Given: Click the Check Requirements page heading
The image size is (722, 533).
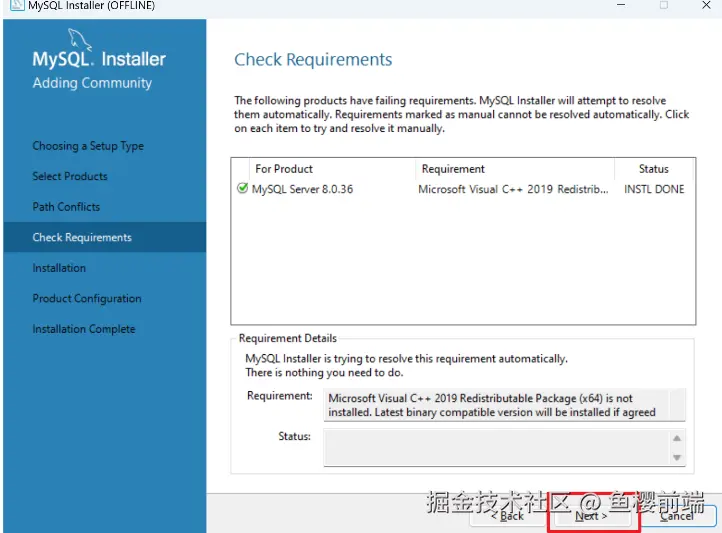Looking at the screenshot, I should [313, 60].
